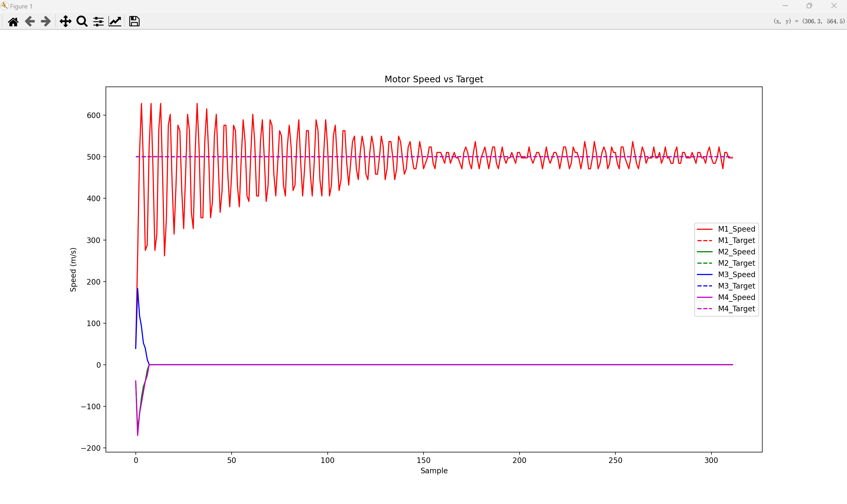The image size is (847, 504).
Task: Activate the pan/move axes tool
Action: coord(66,21)
